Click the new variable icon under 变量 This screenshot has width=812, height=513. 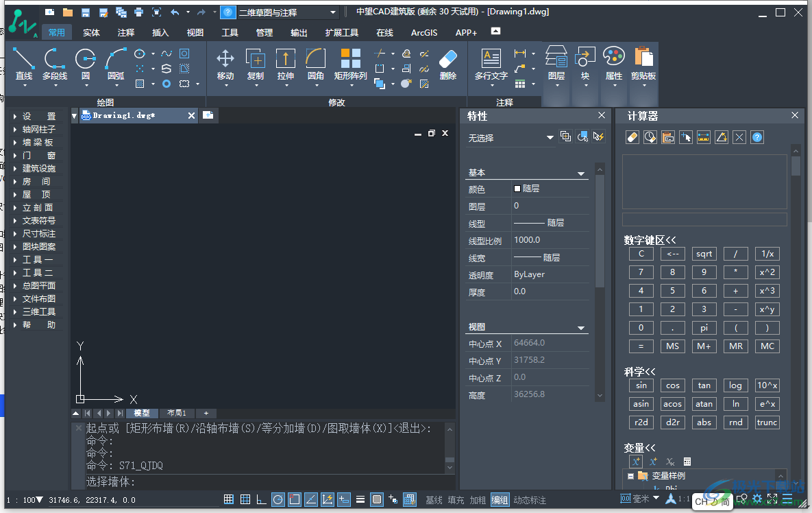tap(636, 462)
